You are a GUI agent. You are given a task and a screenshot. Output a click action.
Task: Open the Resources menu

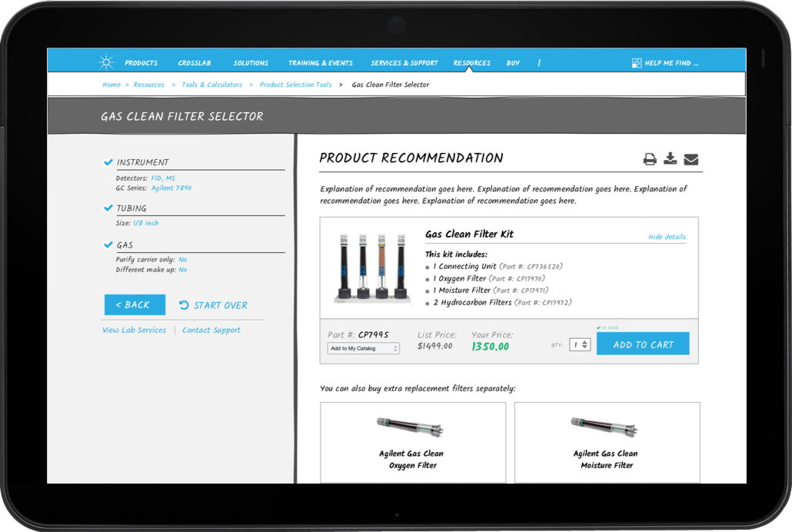472,63
